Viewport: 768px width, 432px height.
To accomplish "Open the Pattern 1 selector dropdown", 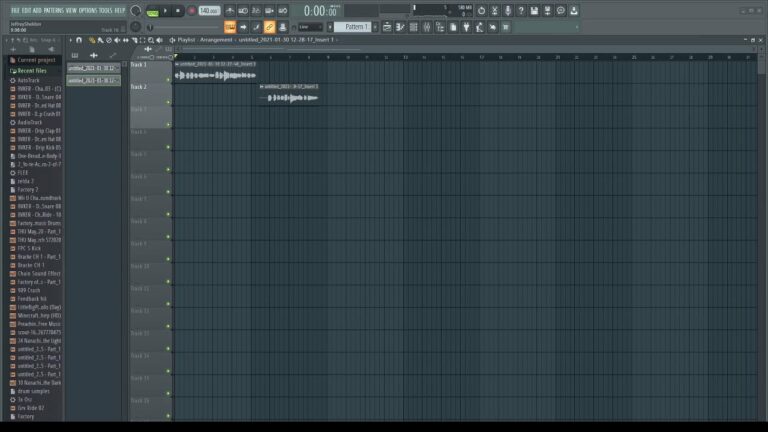I will pyautogui.click(x=353, y=27).
